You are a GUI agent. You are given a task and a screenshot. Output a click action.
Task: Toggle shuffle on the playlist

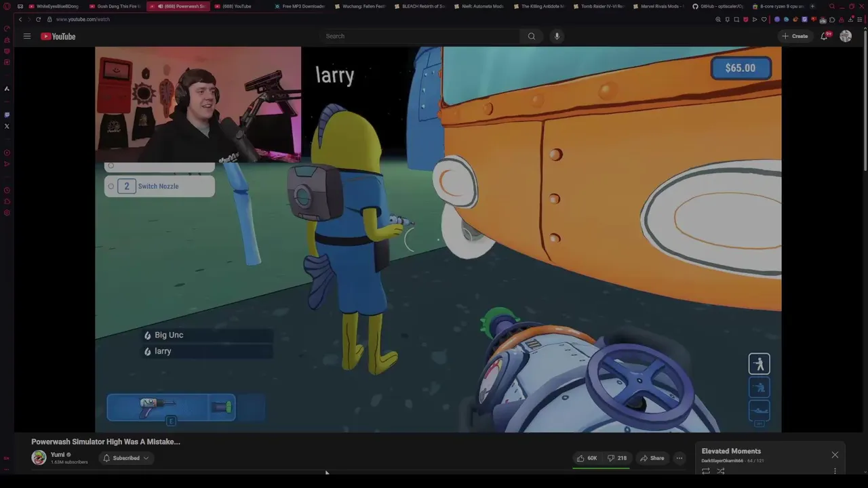tap(721, 471)
